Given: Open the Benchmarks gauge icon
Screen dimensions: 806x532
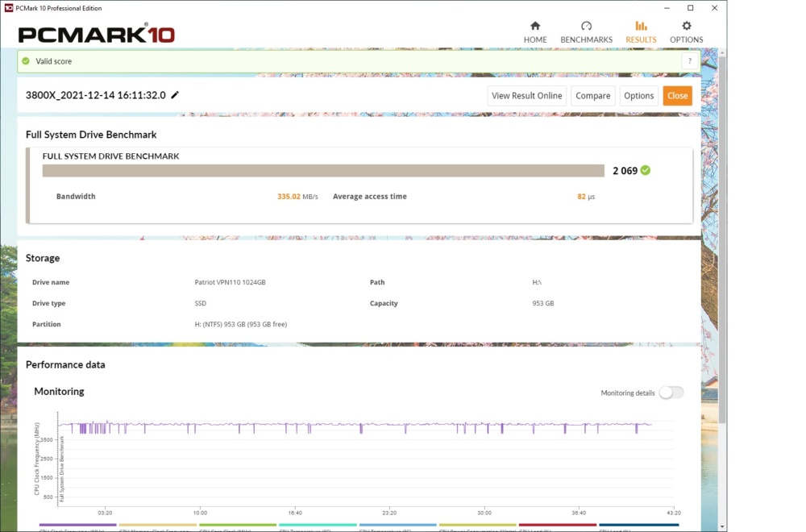Looking at the screenshot, I should pyautogui.click(x=586, y=26).
